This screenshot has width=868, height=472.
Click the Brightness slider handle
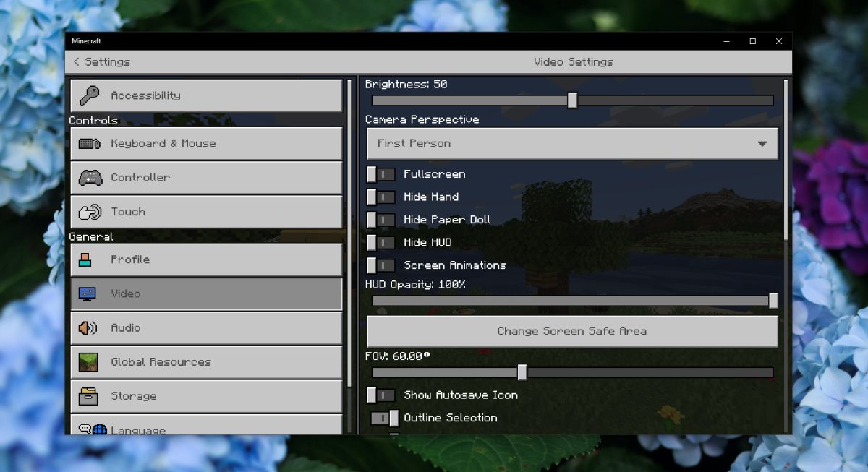(x=572, y=100)
